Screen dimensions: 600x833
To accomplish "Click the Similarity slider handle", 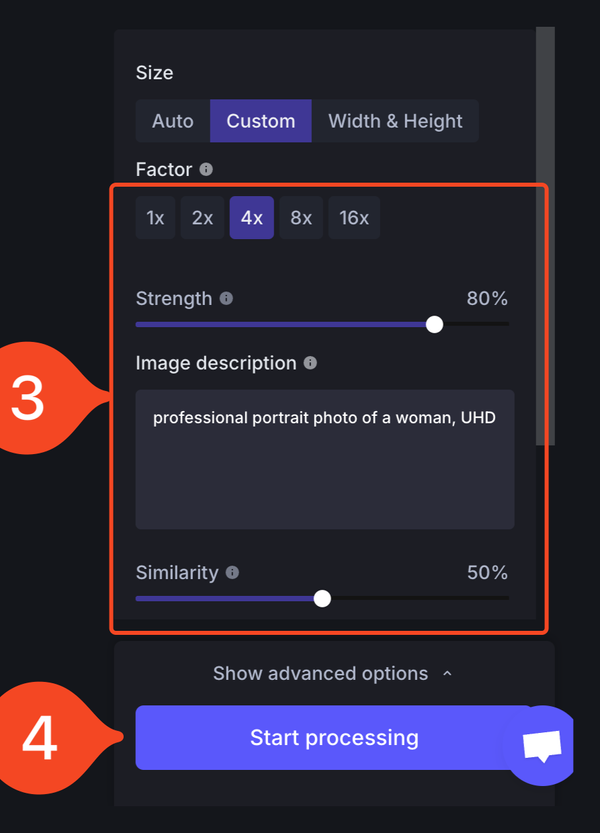I will (x=322, y=598).
